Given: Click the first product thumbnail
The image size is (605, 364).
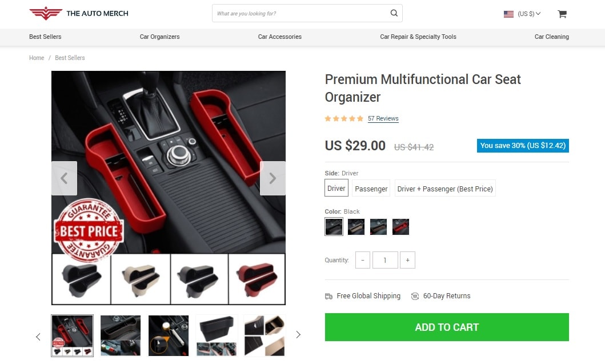Looking at the screenshot, I should coord(72,334).
